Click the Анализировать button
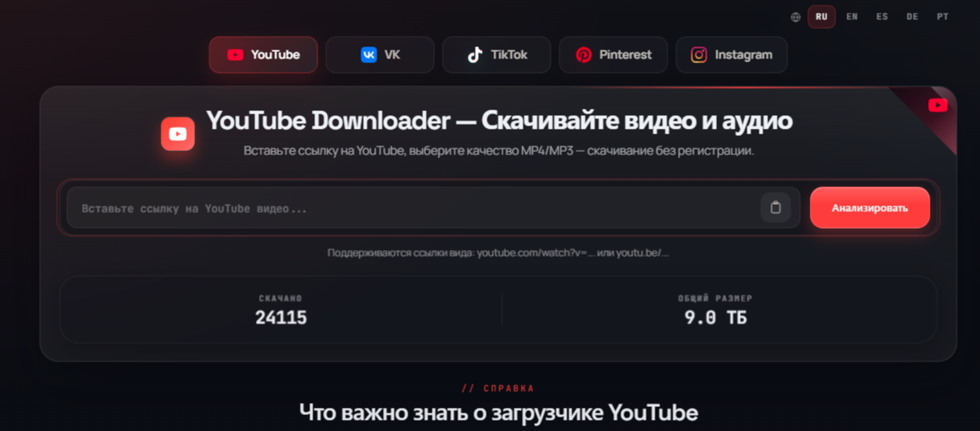 pos(870,208)
